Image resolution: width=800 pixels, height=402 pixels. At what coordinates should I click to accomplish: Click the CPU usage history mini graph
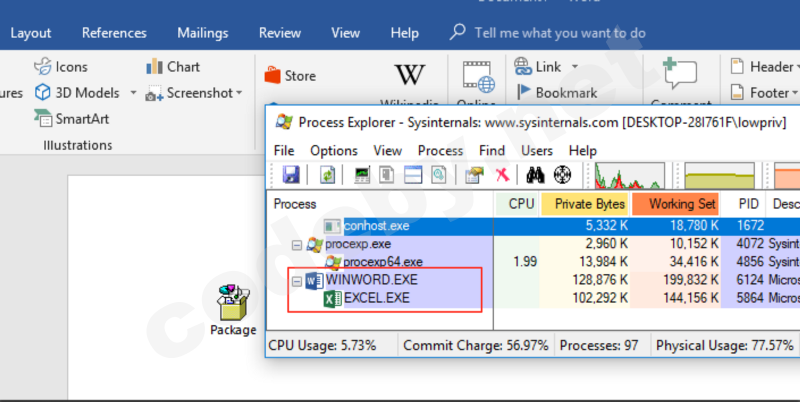[630, 175]
